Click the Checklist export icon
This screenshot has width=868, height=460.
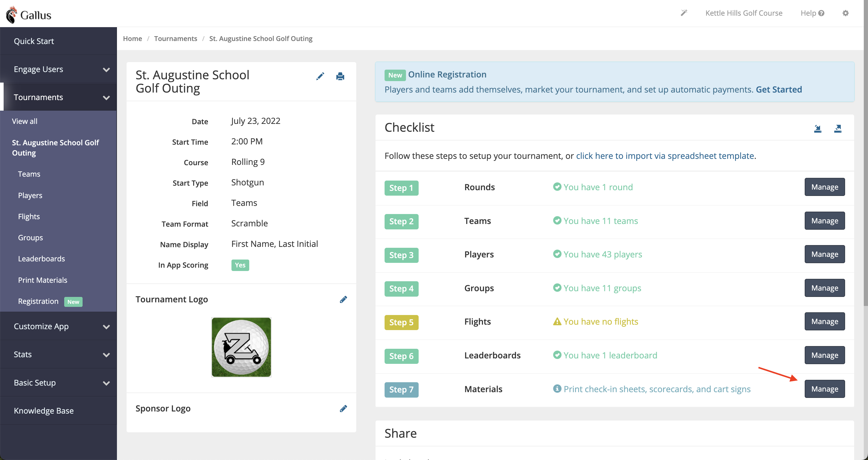838,128
